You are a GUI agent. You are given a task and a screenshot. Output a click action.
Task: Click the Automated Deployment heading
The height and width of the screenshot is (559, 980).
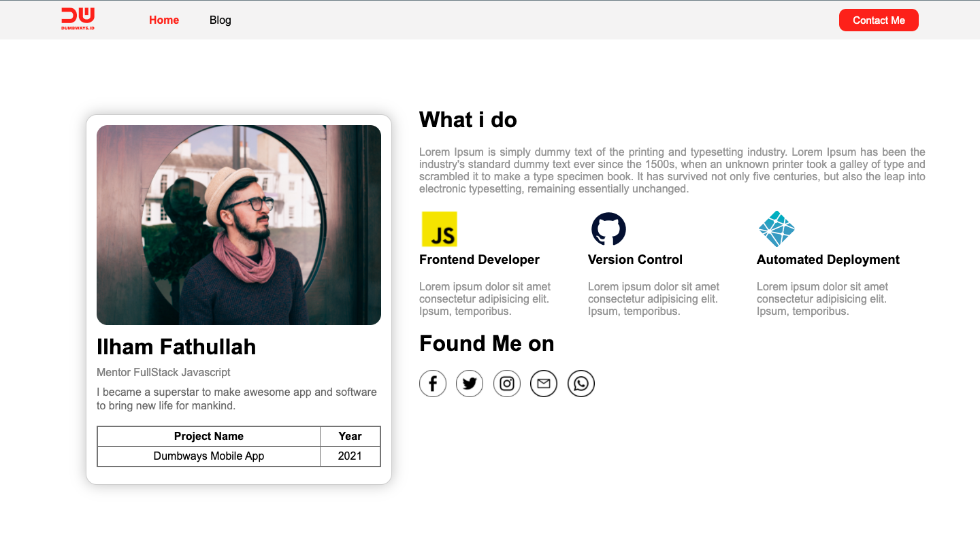point(828,260)
